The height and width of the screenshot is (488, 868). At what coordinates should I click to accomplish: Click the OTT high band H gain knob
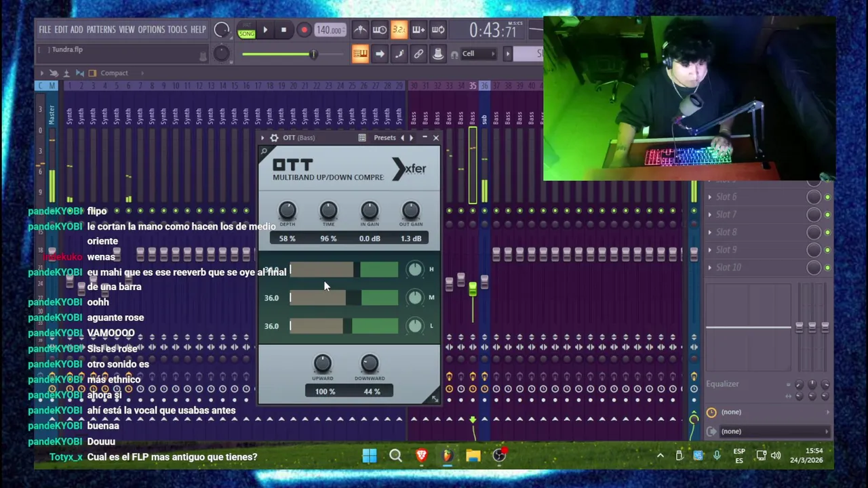click(x=415, y=270)
